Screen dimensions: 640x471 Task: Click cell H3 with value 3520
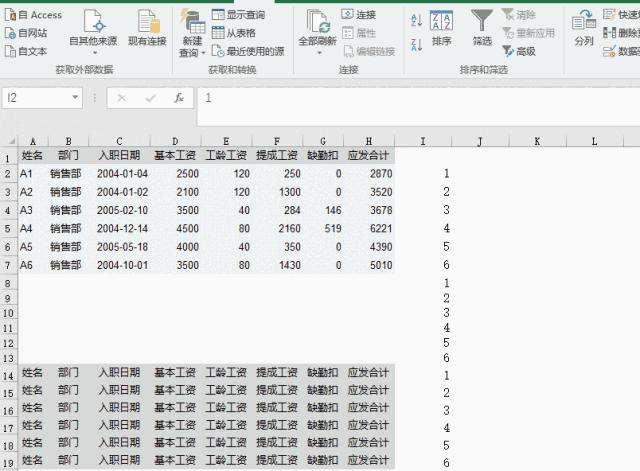pyautogui.click(x=369, y=192)
